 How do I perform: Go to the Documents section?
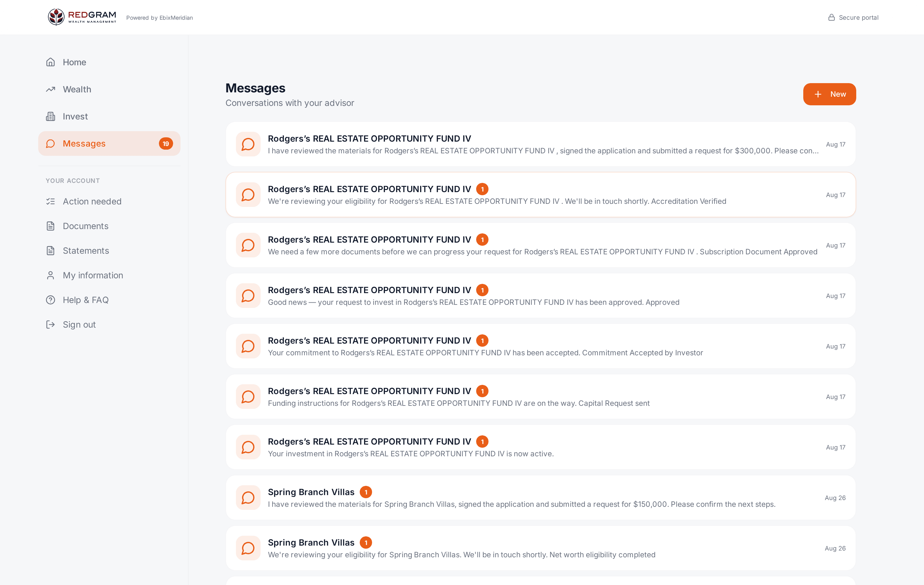pyautogui.click(x=85, y=226)
